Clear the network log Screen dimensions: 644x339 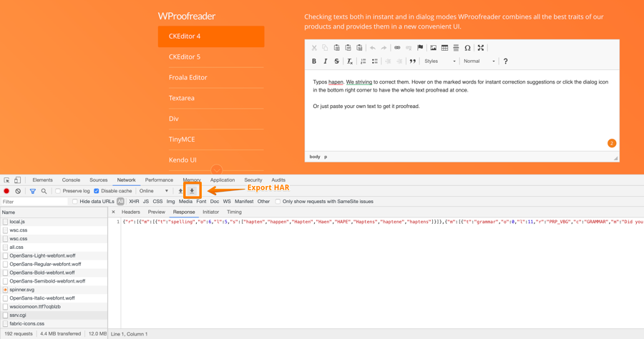19,191
